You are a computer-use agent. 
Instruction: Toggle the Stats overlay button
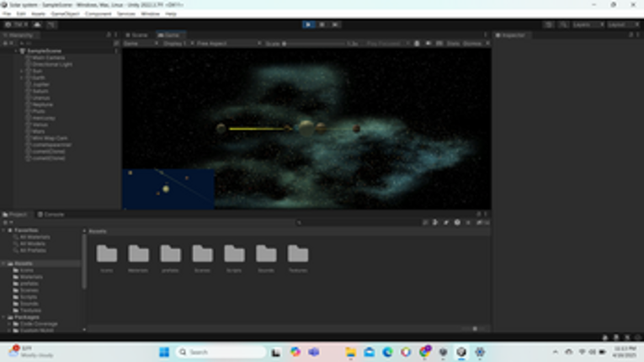point(453,44)
